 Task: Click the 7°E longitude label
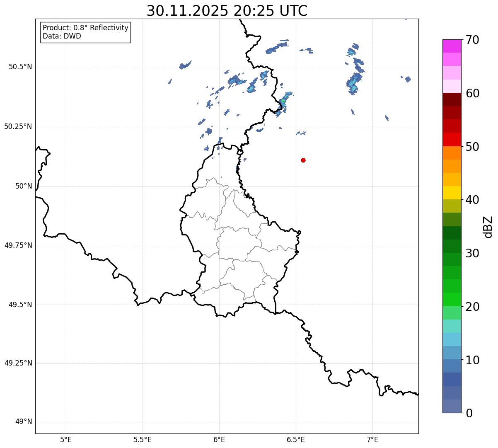point(373,440)
